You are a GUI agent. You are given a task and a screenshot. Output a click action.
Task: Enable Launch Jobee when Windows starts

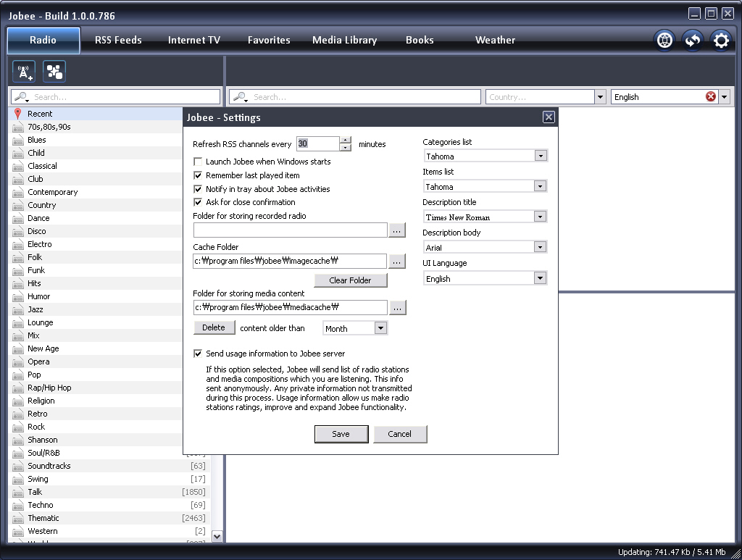click(198, 162)
